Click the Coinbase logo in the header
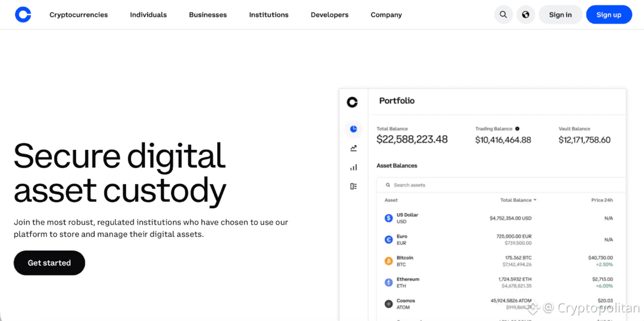 pyautogui.click(x=23, y=14)
